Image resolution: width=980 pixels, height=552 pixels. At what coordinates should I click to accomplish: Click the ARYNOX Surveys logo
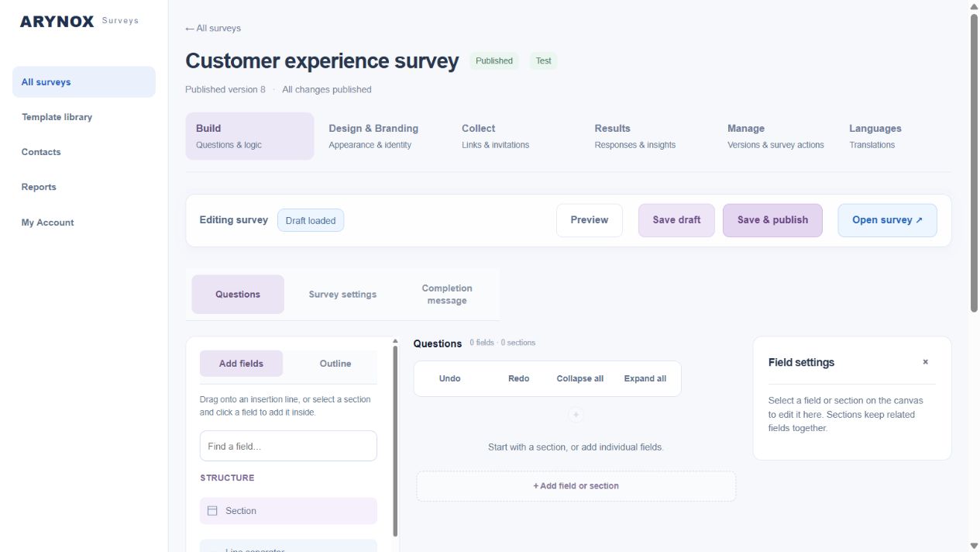click(x=79, y=21)
